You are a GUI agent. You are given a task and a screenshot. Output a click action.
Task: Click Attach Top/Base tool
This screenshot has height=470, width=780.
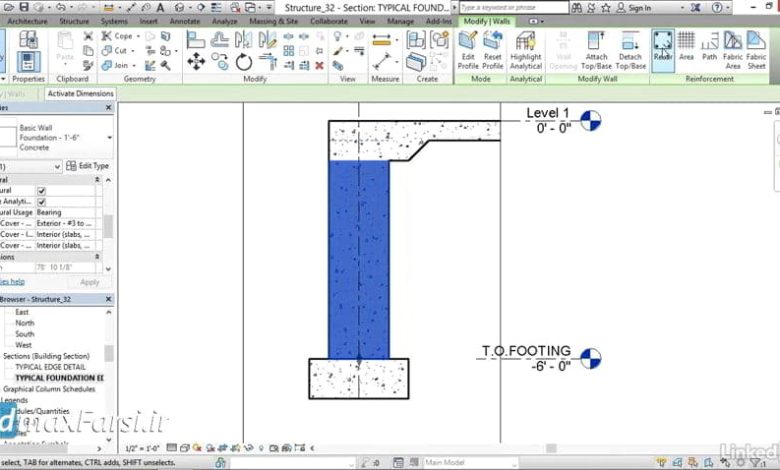(596, 50)
